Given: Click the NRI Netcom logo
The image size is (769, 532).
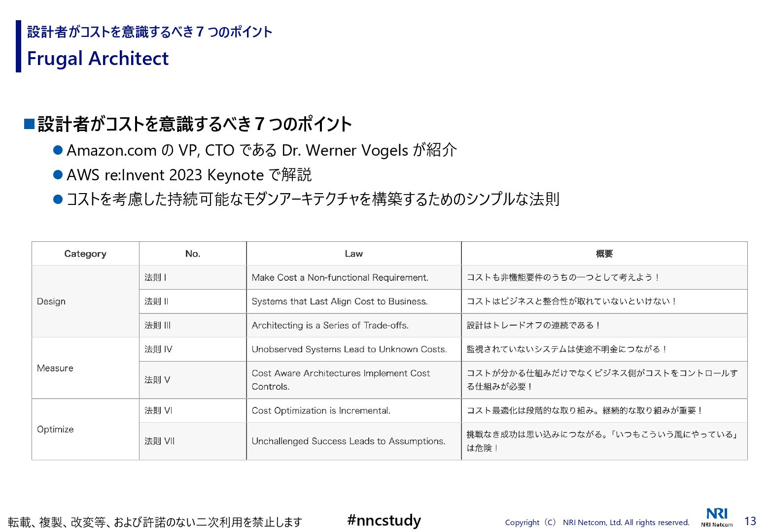Looking at the screenshot, I should click(x=717, y=517).
